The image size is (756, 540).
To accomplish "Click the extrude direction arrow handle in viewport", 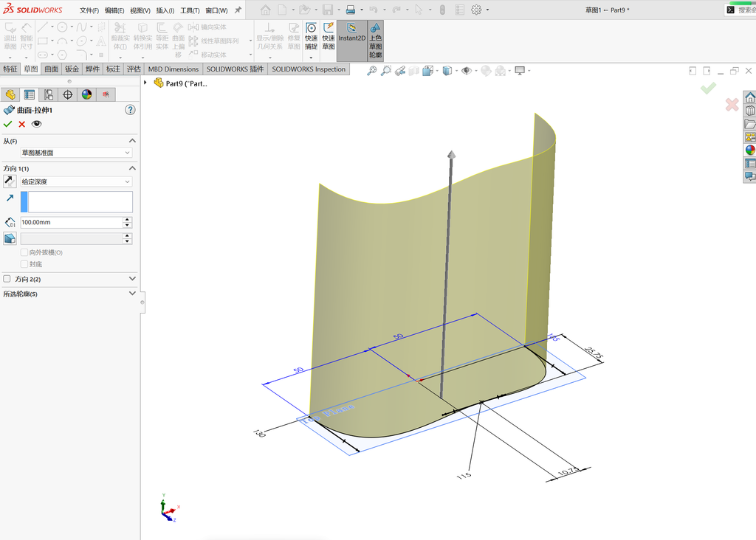I will [x=451, y=155].
